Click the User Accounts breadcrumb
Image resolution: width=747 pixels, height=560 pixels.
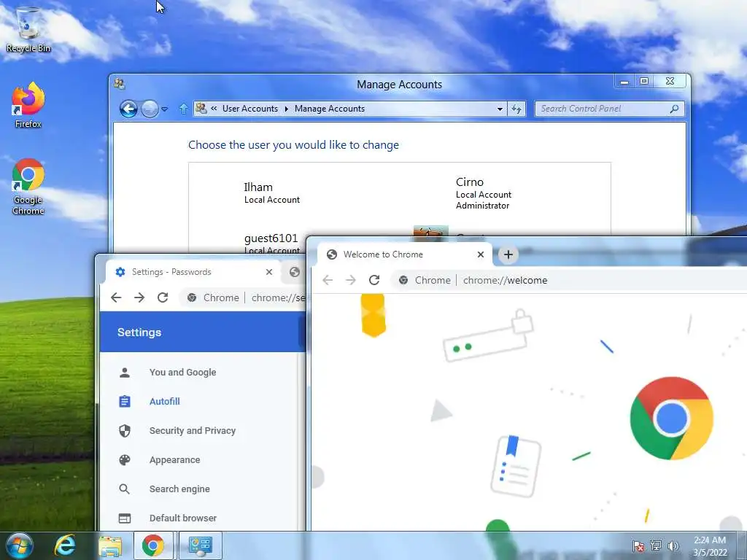point(250,109)
